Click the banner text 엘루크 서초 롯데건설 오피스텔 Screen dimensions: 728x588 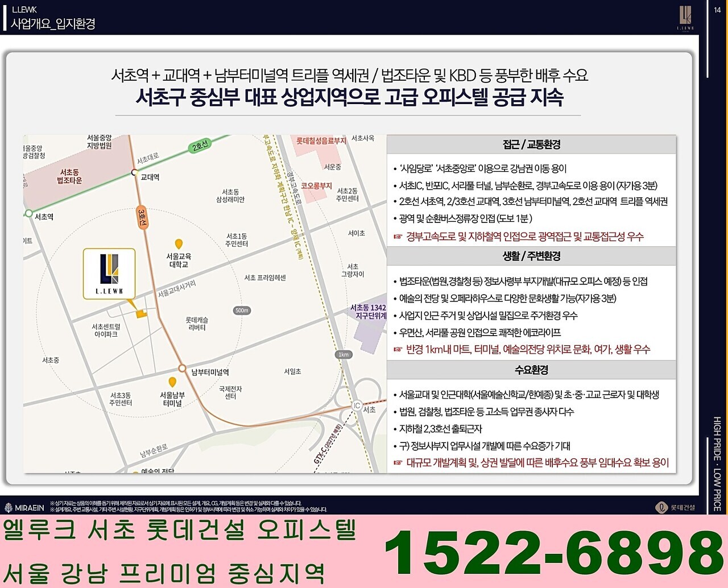tap(180, 530)
